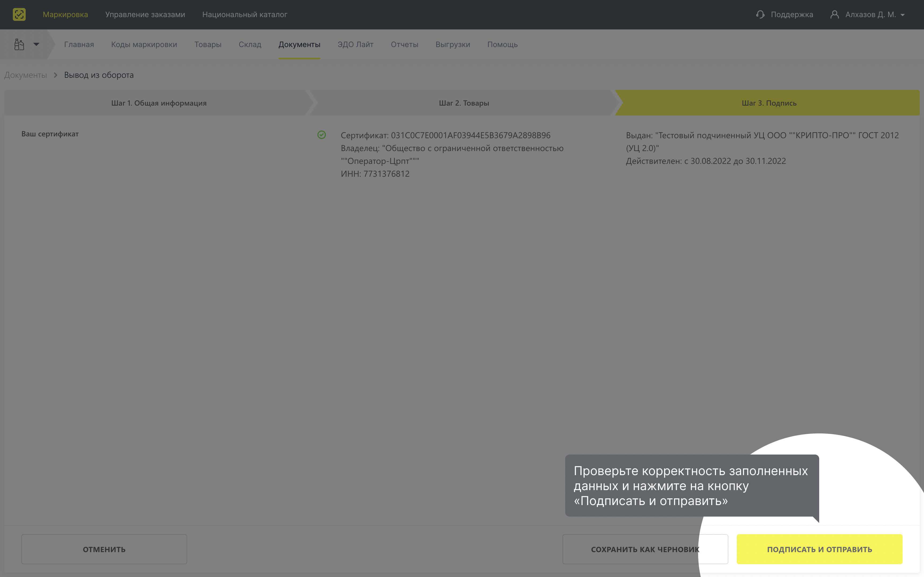The height and width of the screenshot is (577, 924).
Task: Switch to the Главная tab
Action: (79, 44)
